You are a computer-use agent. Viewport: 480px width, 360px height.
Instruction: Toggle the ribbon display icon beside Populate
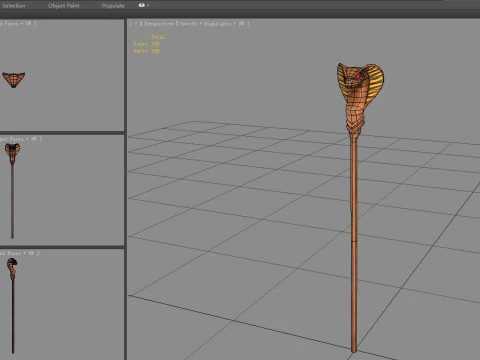click(142, 5)
